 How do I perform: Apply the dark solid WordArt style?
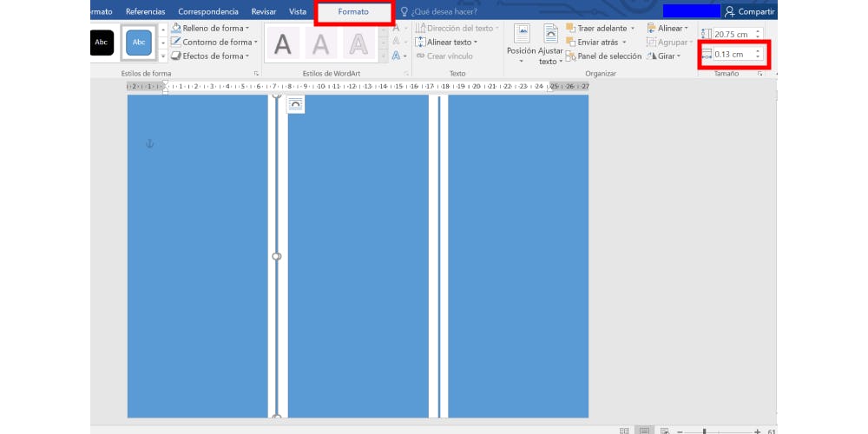pos(283,43)
